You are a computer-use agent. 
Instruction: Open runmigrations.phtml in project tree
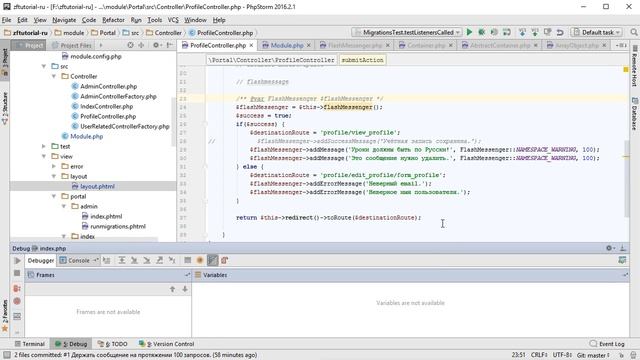coord(118,226)
